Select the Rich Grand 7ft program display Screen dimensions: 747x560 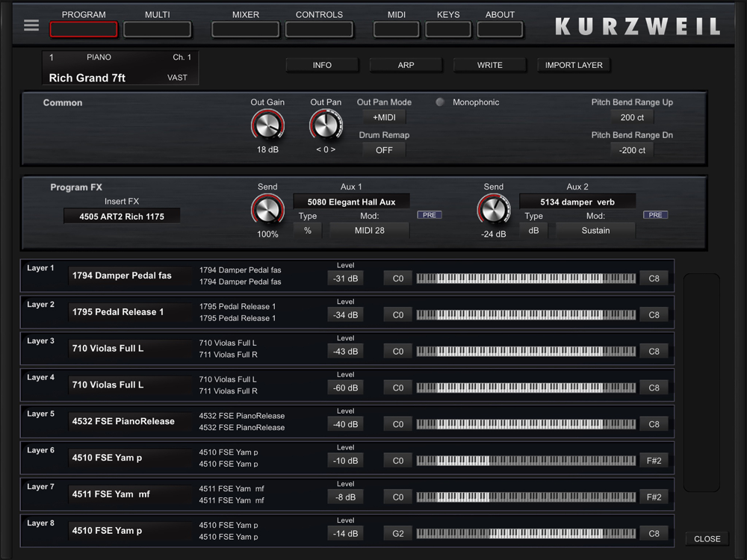click(120, 68)
